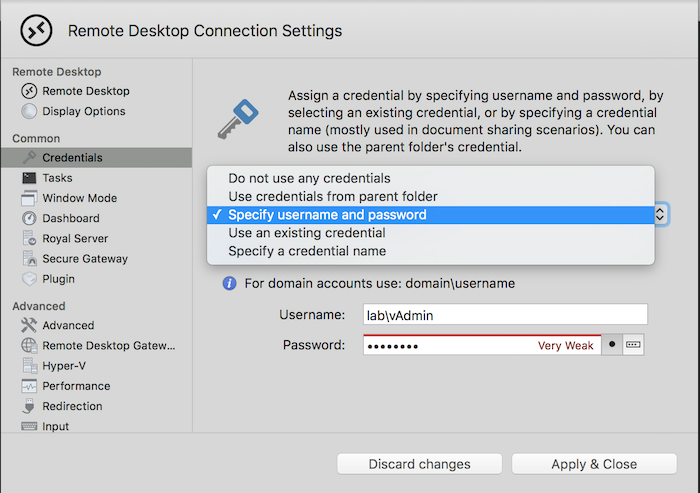Click into the Username text field

pos(504,315)
